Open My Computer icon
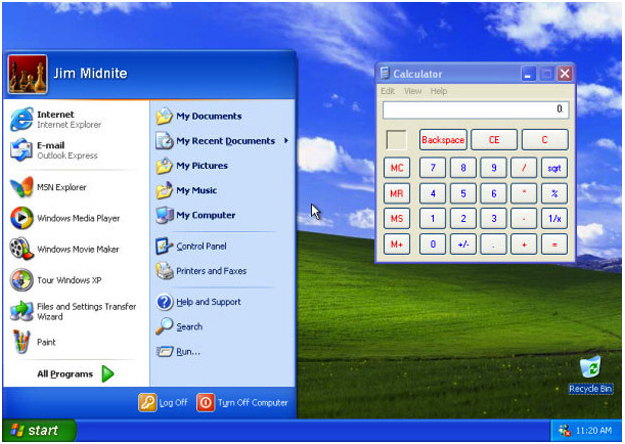Image resolution: width=625 pixels, height=444 pixels. point(164,215)
